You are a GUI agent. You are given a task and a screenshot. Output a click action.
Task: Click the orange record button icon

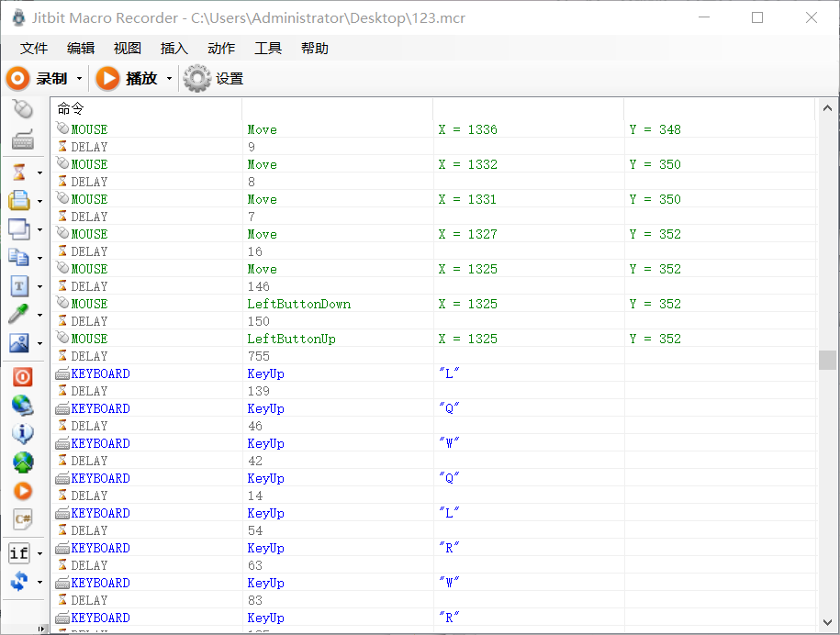(17, 79)
